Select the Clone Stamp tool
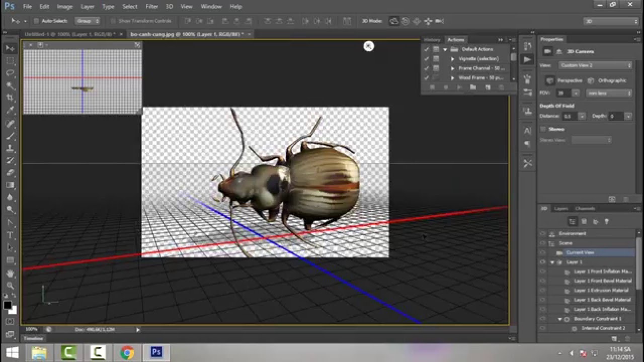Viewport: 644px width, 362px height. (x=10, y=148)
